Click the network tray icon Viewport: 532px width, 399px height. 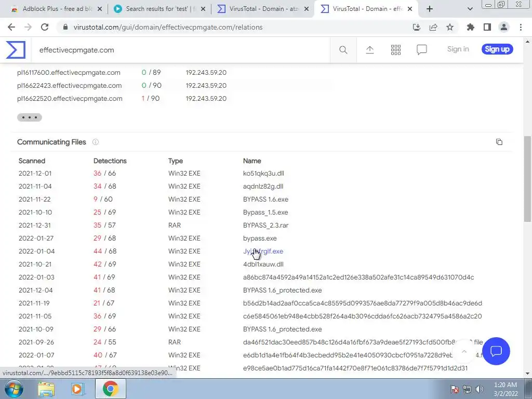coord(467,389)
